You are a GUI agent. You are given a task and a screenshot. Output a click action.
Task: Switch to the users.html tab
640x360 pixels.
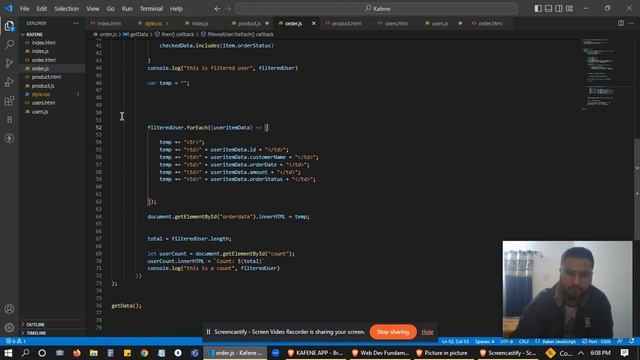tap(396, 23)
